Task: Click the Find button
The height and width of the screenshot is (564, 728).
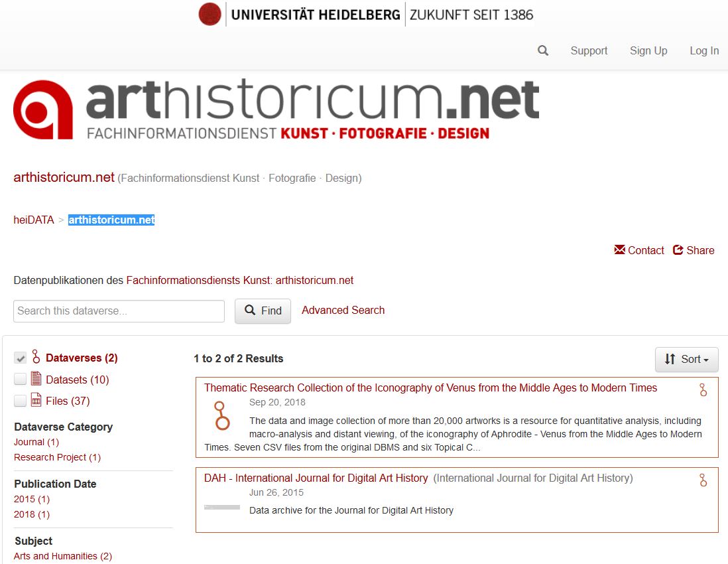Action: tap(263, 311)
